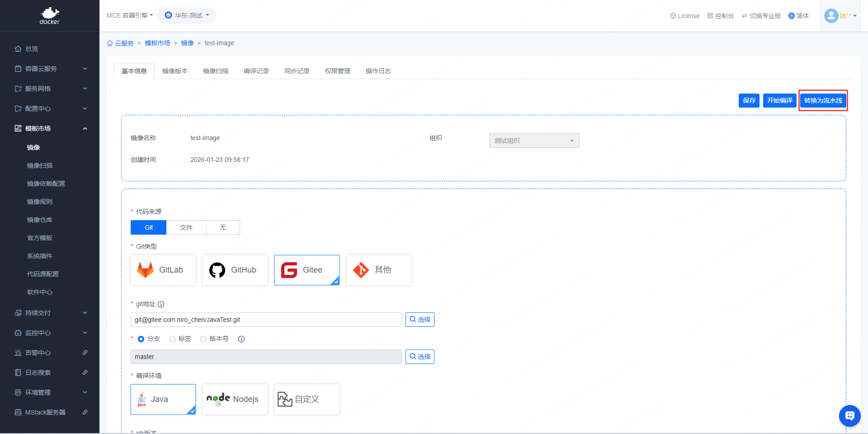Select the Nodejs compile environment
The width and height of the screenshot is (868, 434).
point(235,399)
